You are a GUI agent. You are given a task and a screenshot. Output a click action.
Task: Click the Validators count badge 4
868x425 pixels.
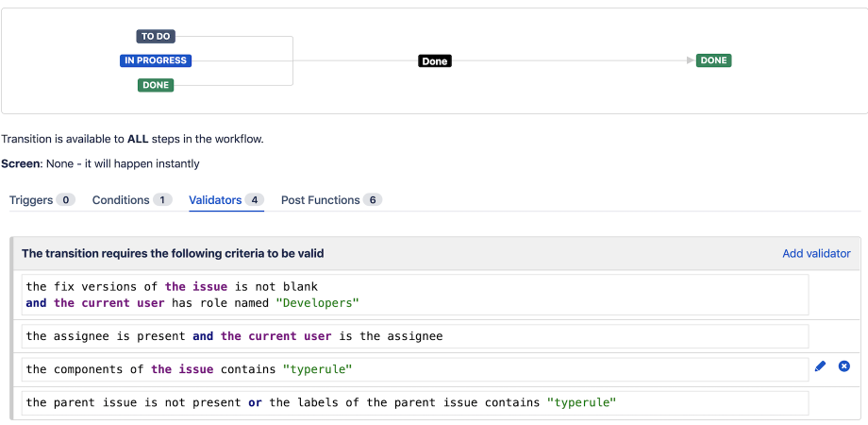pyautogui.click(x=255, y=200)
